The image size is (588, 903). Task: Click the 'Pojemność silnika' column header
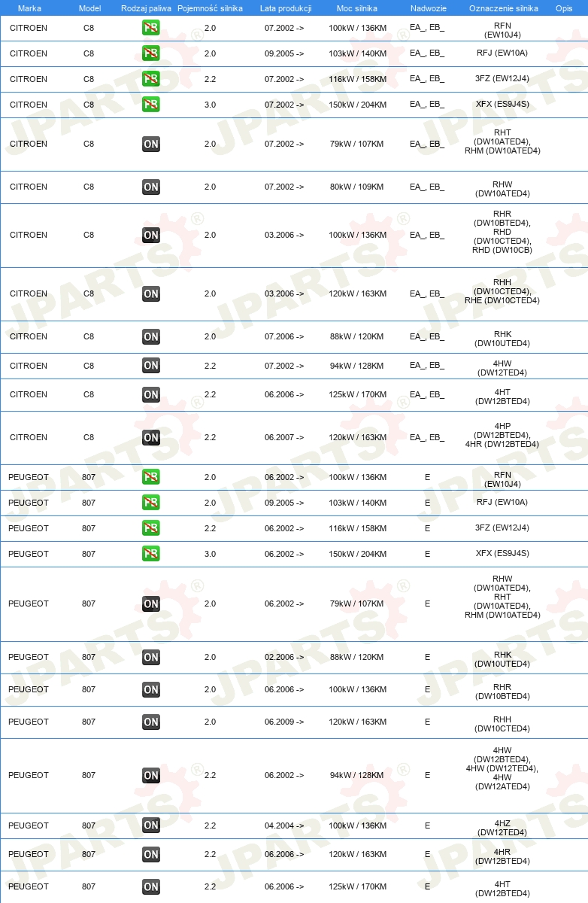211,8
